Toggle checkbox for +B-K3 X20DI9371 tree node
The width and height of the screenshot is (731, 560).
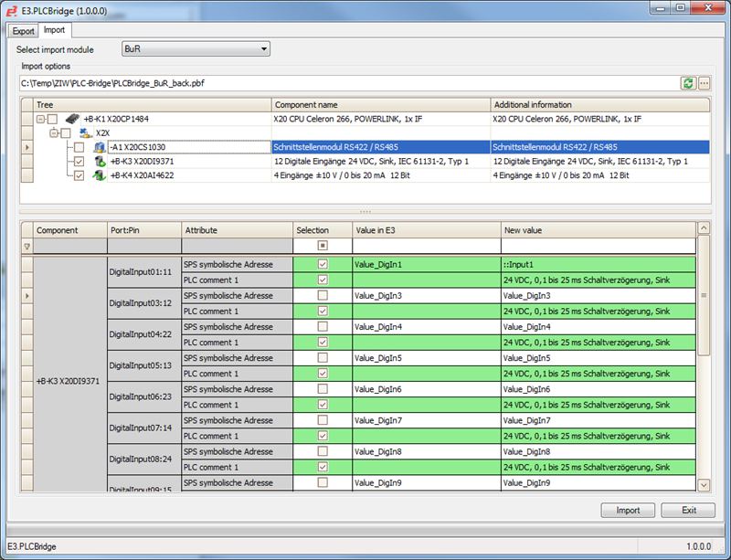click(79, 162)
